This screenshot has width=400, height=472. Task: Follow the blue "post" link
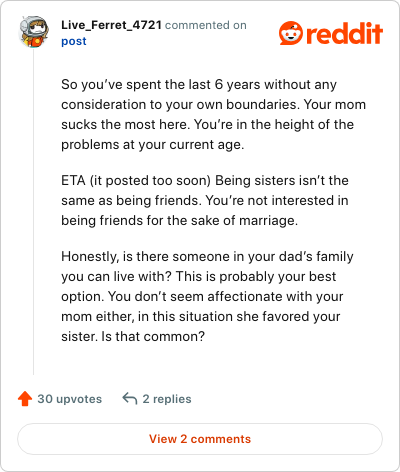(x=74, y=41)
